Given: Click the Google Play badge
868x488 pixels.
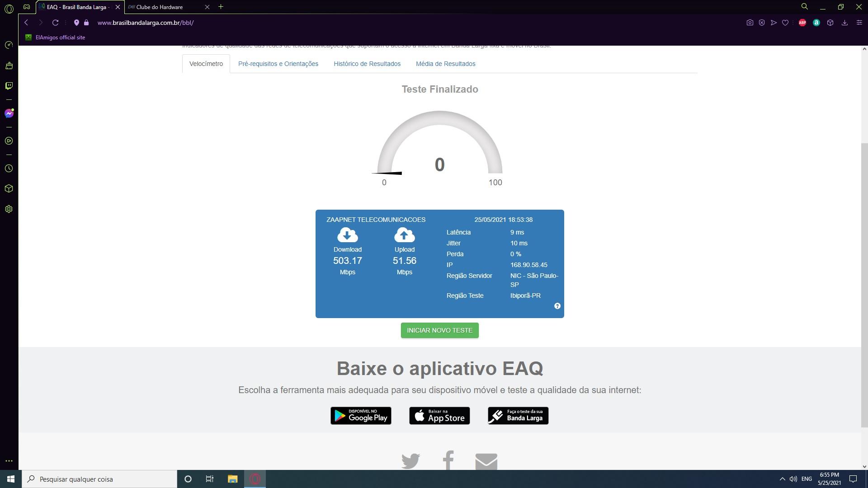Looking at the screenshot, I should tap(361, 416).
